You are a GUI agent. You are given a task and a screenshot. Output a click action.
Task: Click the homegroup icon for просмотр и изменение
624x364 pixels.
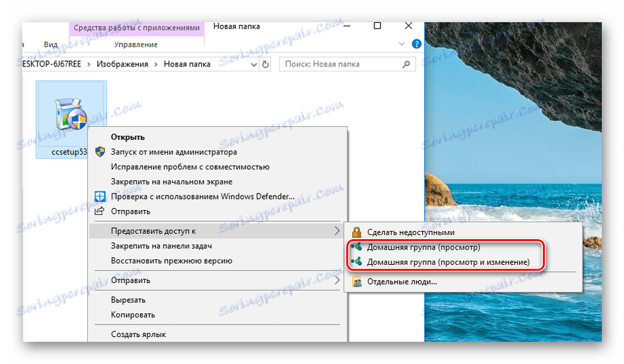coord(356,262)
